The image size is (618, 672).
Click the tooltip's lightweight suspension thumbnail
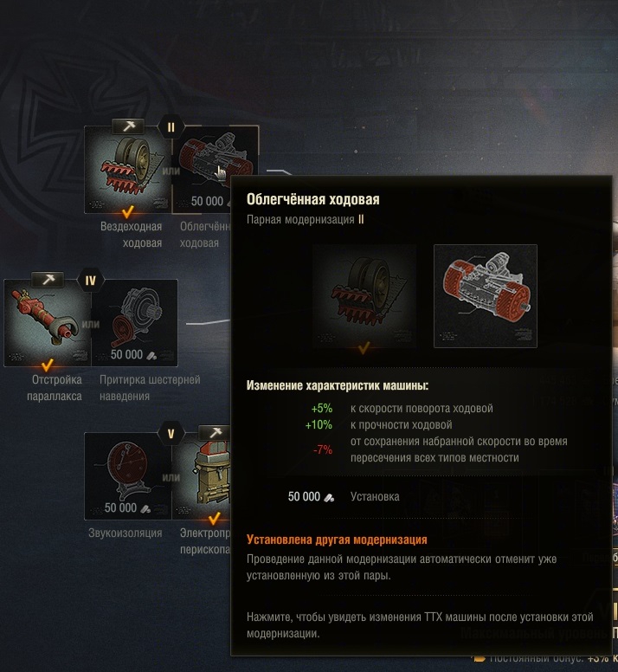[x=486, y=295]
